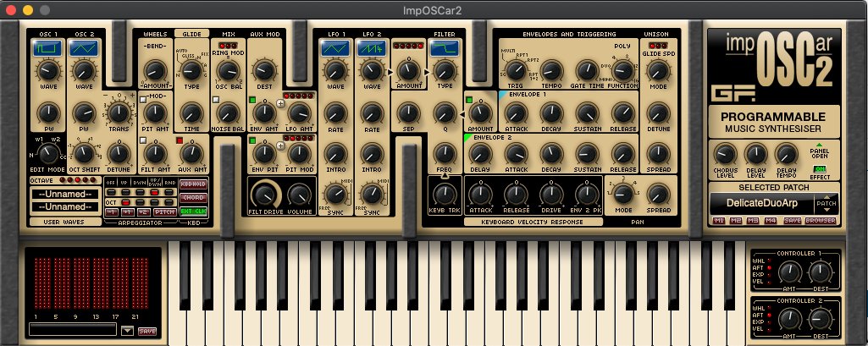Recall memory slot M3

tap(754, 221)
